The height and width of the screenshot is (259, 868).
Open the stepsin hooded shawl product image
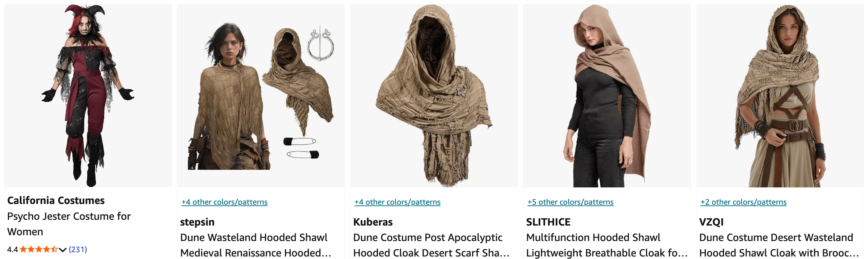261,96
